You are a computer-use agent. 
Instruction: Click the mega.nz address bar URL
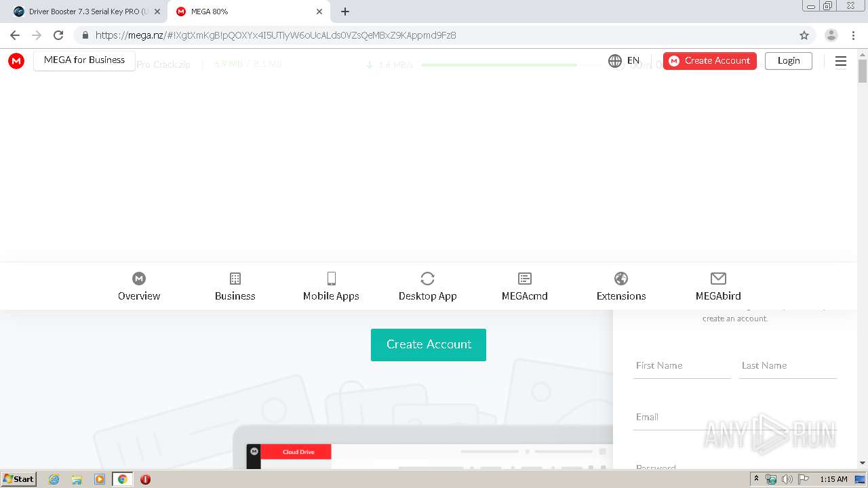(x=275, y=35)
